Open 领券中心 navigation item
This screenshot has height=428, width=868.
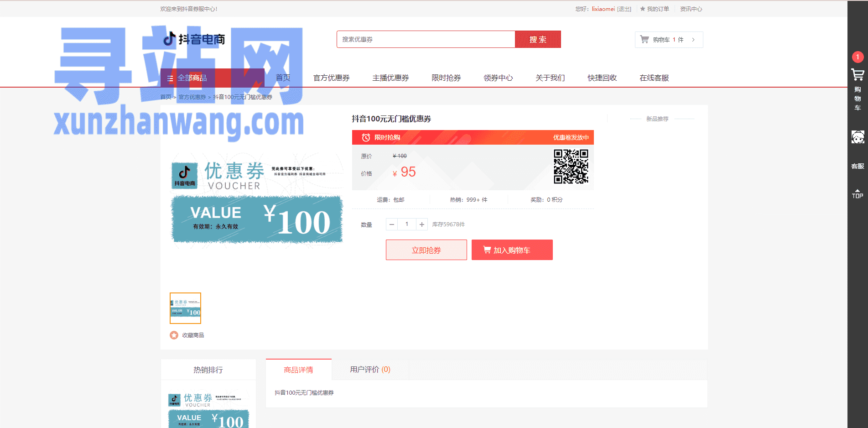pos(499,78)
